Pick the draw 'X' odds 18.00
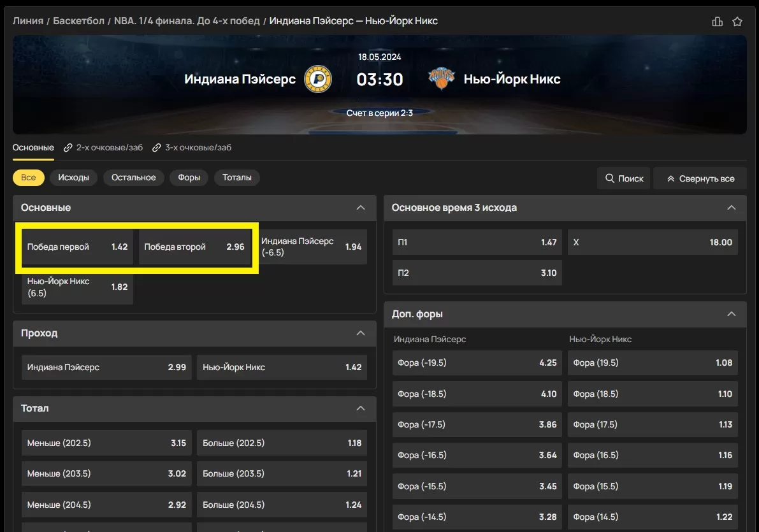 coord(653,242)
